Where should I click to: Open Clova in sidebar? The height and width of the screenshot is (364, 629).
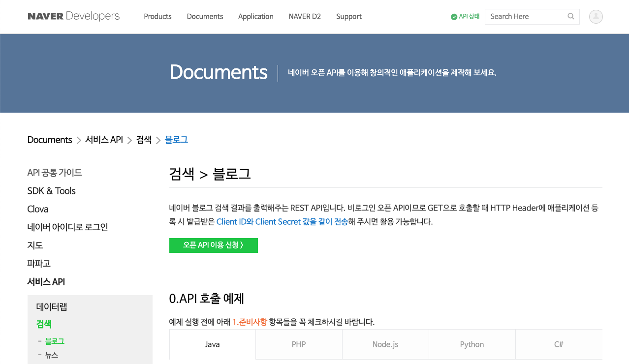click(x=38, y=209)
